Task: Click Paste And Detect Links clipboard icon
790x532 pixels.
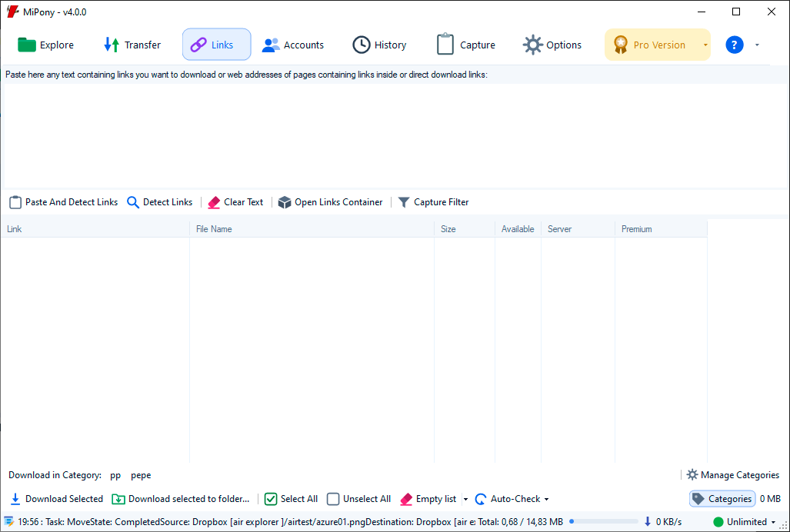Action: point(15,202)
